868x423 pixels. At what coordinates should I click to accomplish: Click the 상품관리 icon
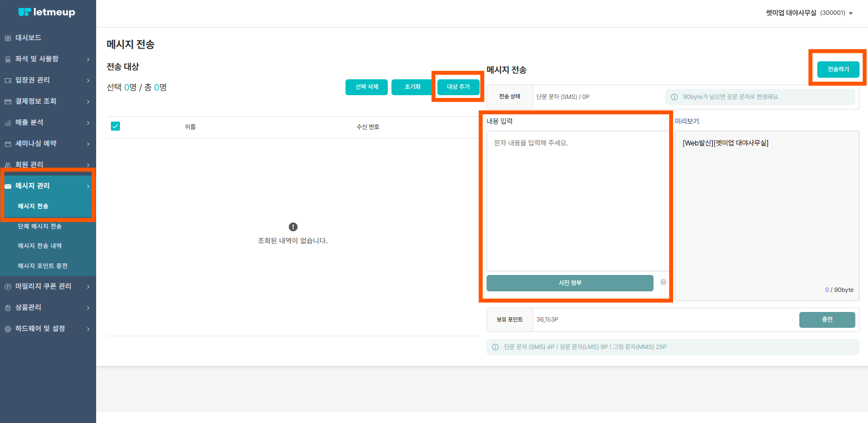(x=8, y=308)
